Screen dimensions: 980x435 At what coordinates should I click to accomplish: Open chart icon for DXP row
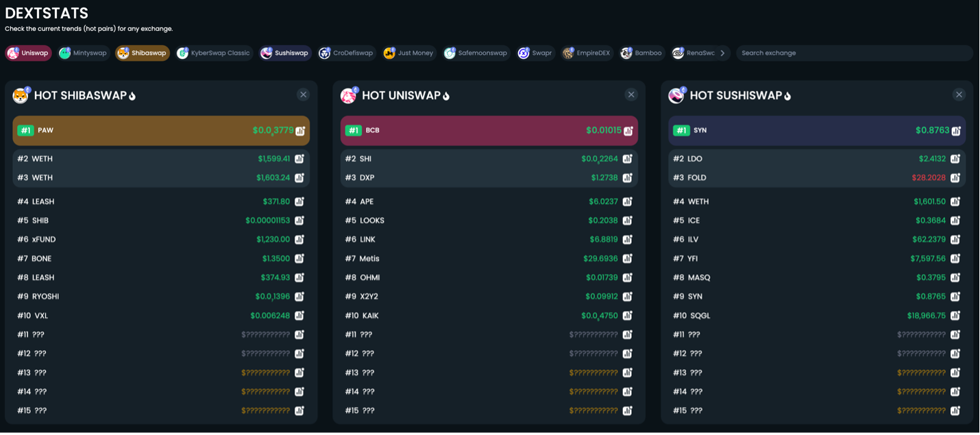point(627,177)
